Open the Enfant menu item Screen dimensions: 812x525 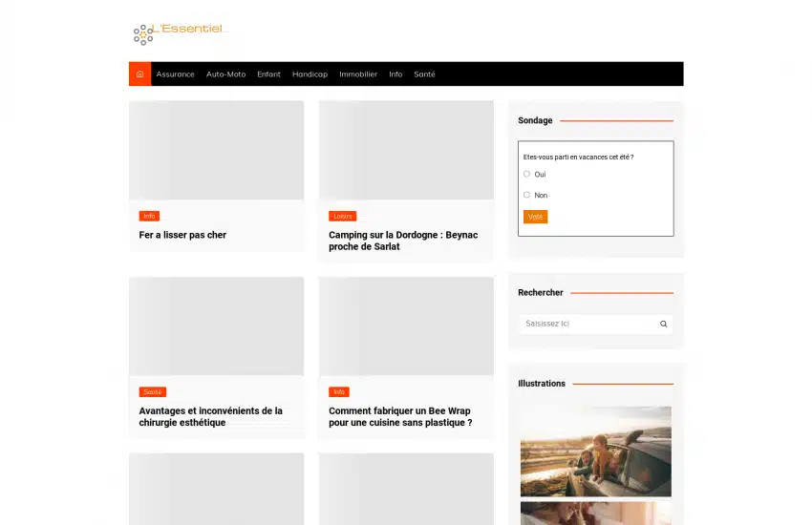(268, 73)
